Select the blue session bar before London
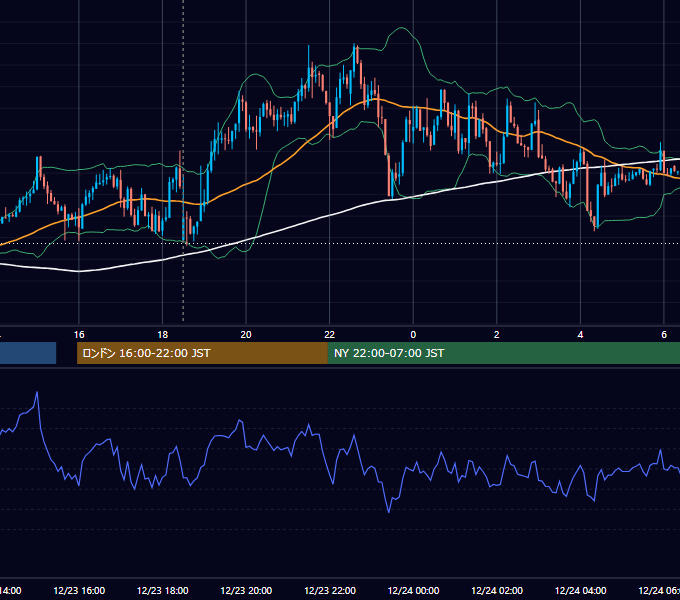The image size is (680, 600). tap(28, 353)
